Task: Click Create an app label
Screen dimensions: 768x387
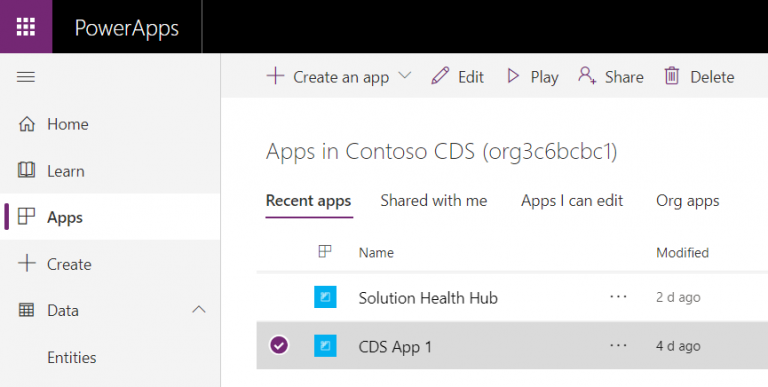Action: pos(341,77)
